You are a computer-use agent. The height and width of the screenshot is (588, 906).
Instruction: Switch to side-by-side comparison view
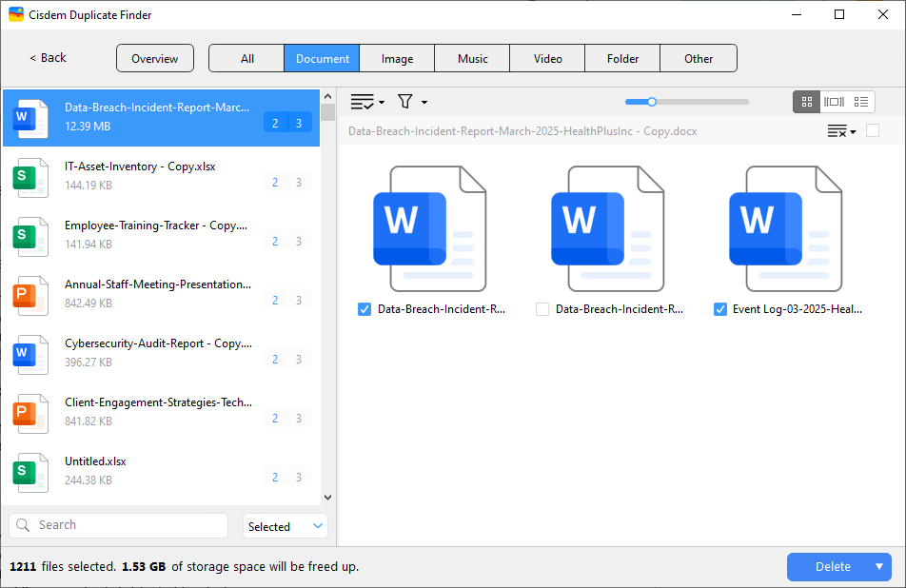834,102
